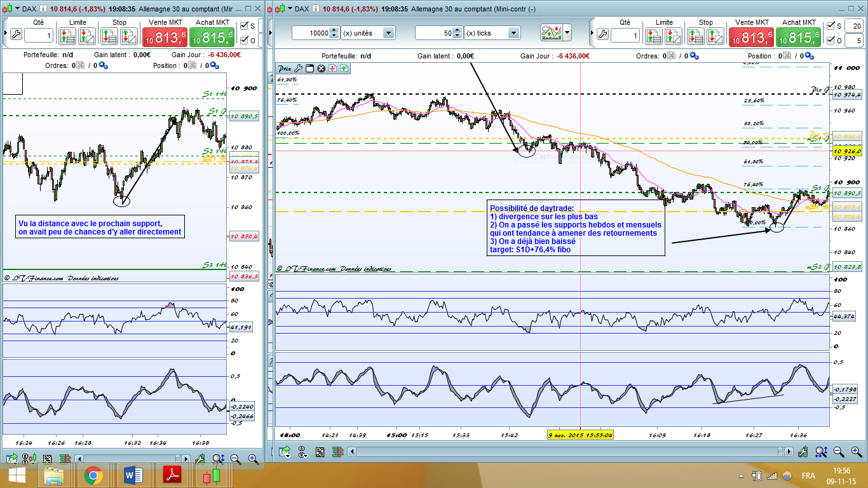Open dropdown arrow next to indicators icon
The width and height of the screenshot is (868, 488).
(x=567, y=33)
